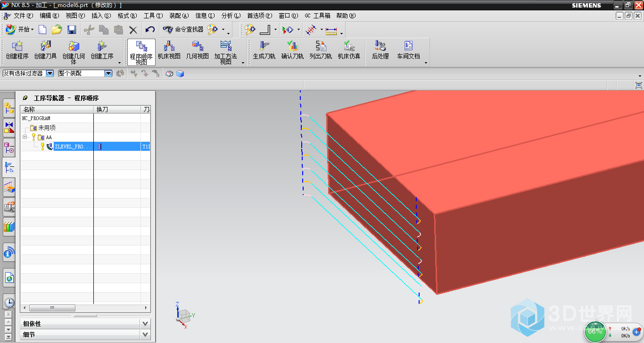Pin the 工序导航器 navigator panel

[x=25, y=98]
